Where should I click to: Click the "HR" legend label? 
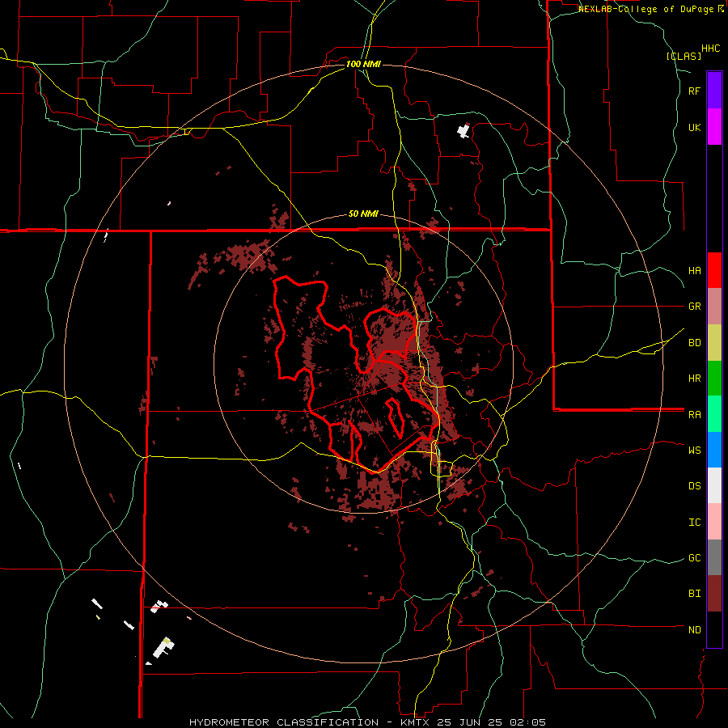click(x=694, y=379)
